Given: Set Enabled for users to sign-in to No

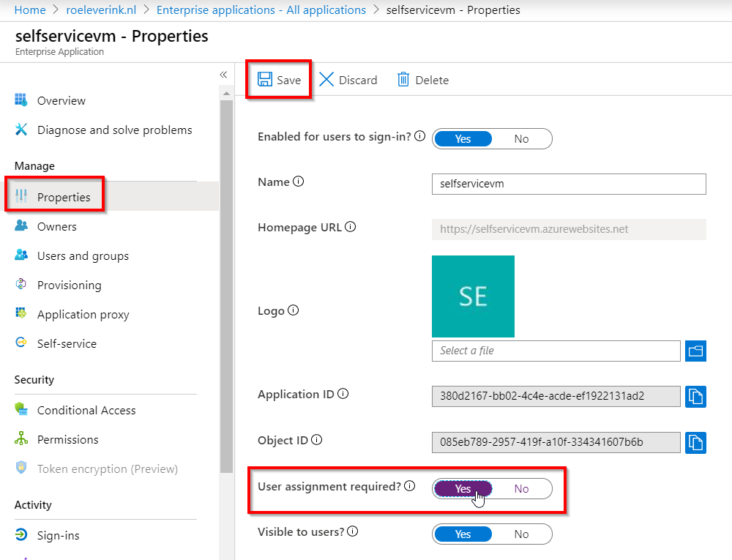Looking at the screenshot, I should point(521,139).
